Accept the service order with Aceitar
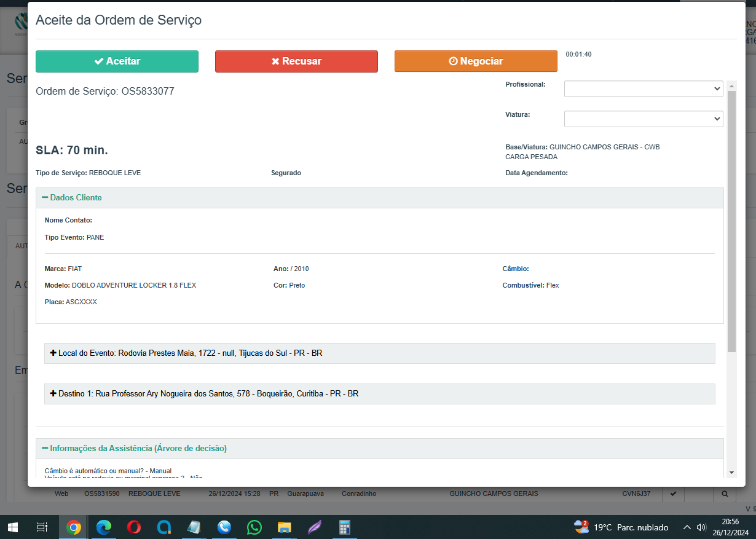The image size is (756, 539). [x=117, y=61]
